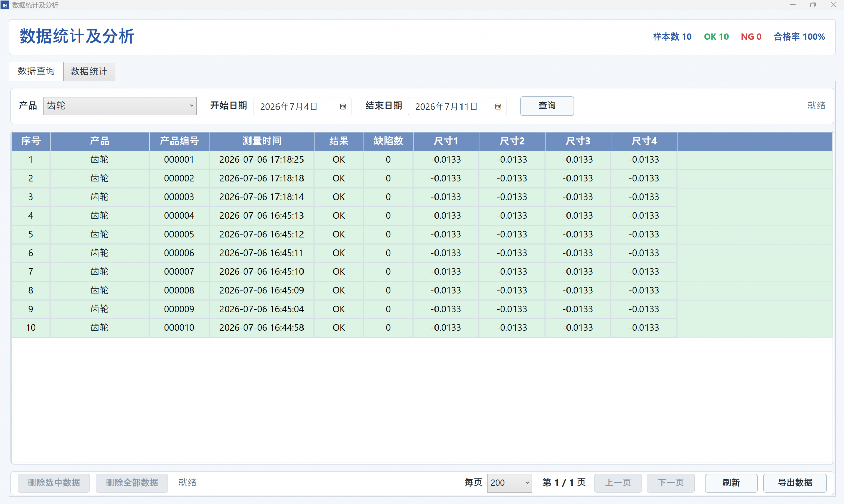Viewport: 844px width, 504px height.
Task: Click timestamp 2026-07-06 16:45:13
Action: pos(262,216)
